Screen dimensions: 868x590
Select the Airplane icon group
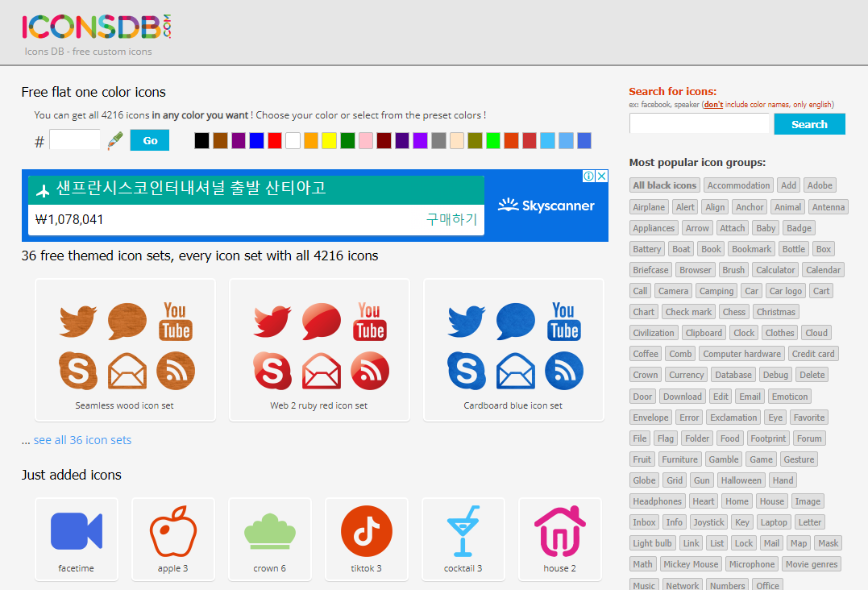649,207
